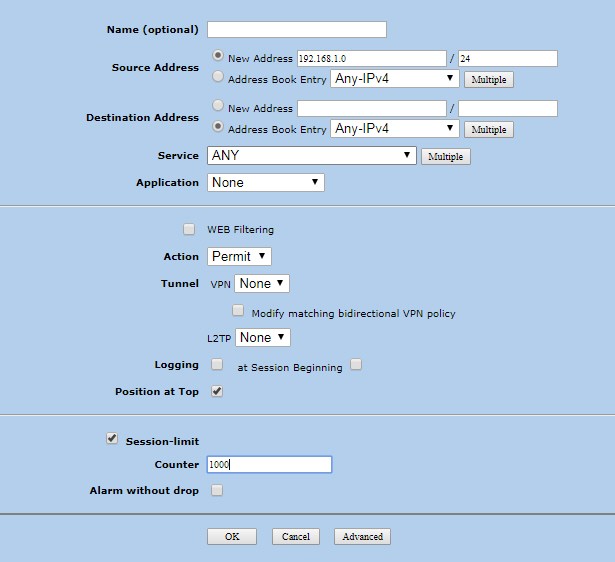615x562 pixels.
Task: Open the Advanced settings button
Action: 362,537
